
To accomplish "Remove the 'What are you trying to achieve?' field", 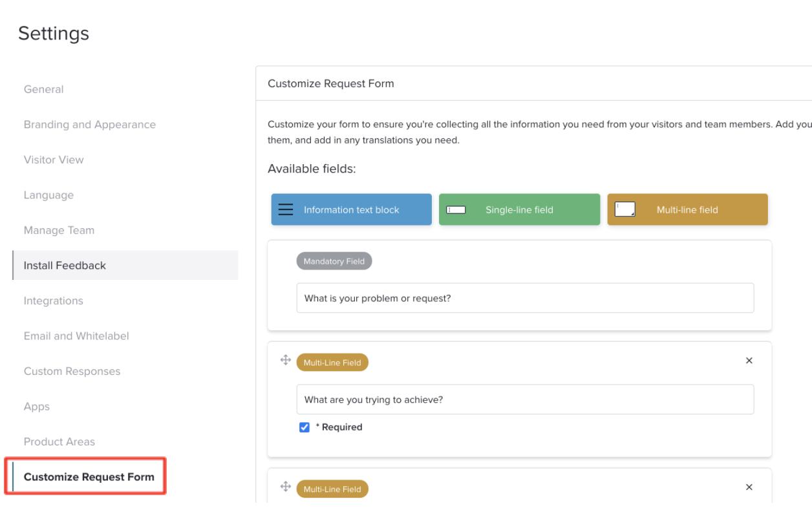I will 749,361.
